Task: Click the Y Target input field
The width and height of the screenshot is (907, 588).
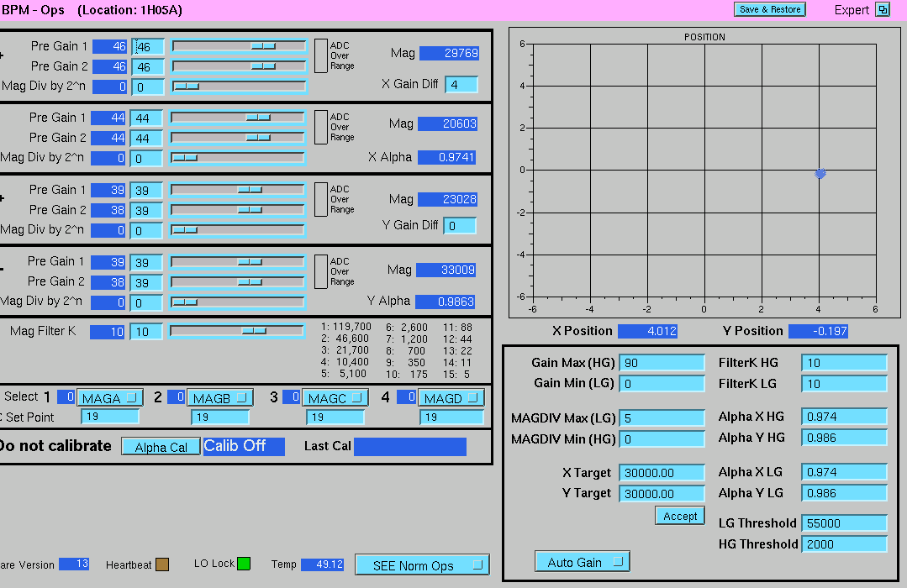Action: [x=662, y=494]
